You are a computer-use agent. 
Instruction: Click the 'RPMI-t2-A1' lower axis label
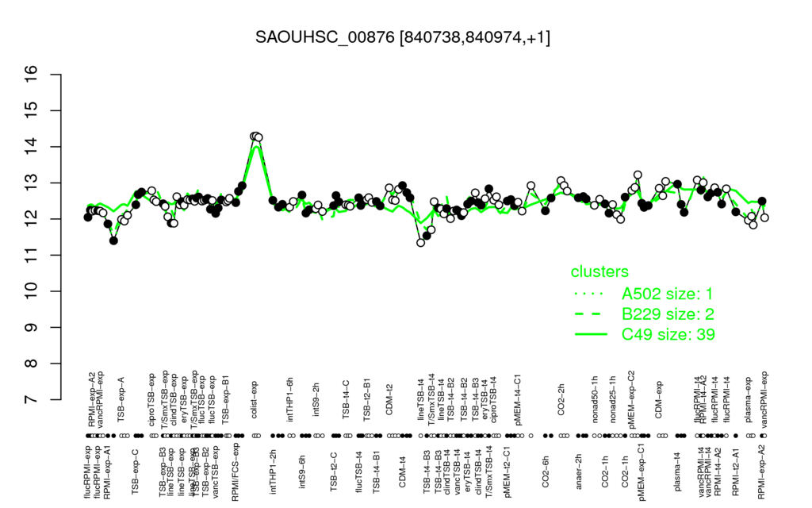[735, 471]
